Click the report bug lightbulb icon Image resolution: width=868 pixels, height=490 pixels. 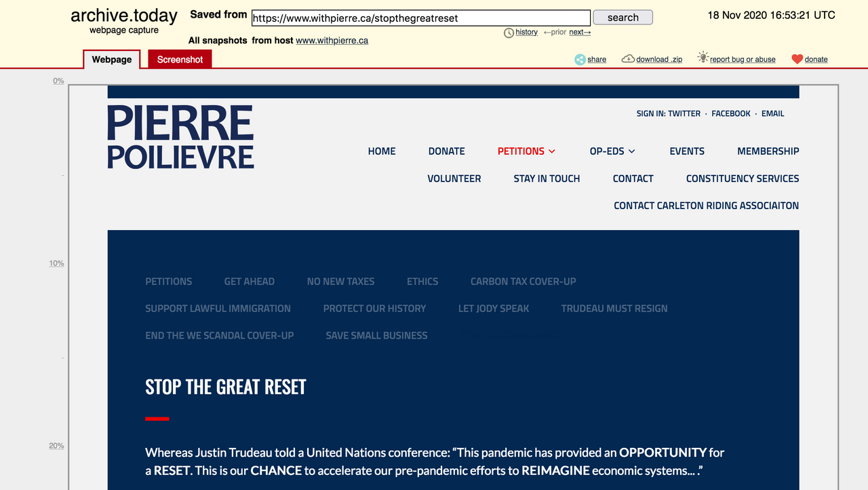(x=703, y=58)
